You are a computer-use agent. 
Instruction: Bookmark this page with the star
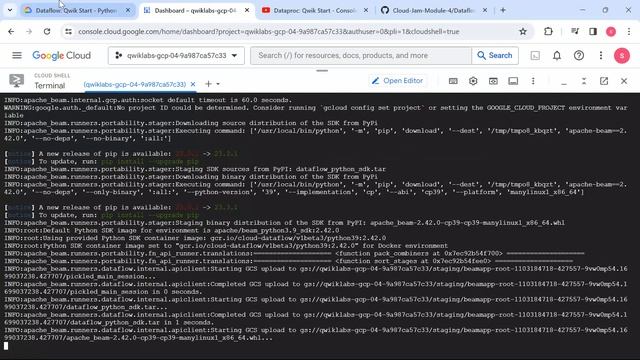click(523, 31)
